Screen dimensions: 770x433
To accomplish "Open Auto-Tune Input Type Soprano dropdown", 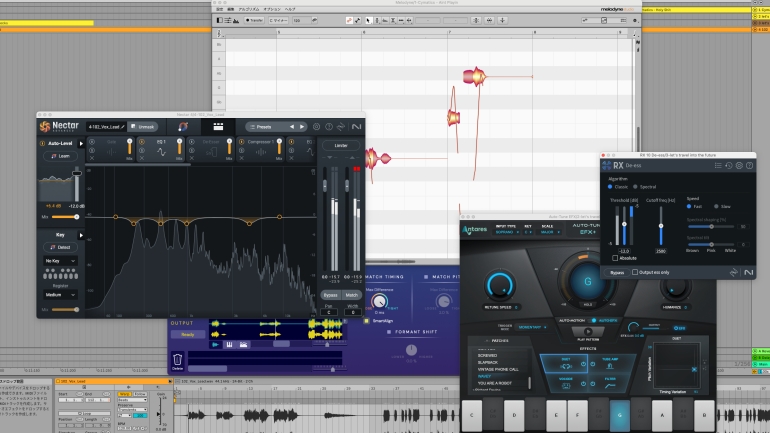I will click(507, 232).
